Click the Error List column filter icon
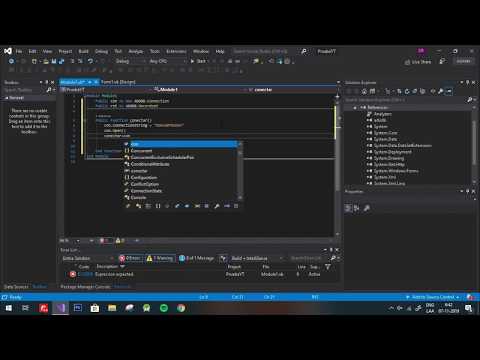Viewport: 480px width, 360px height. pos(328,267)
